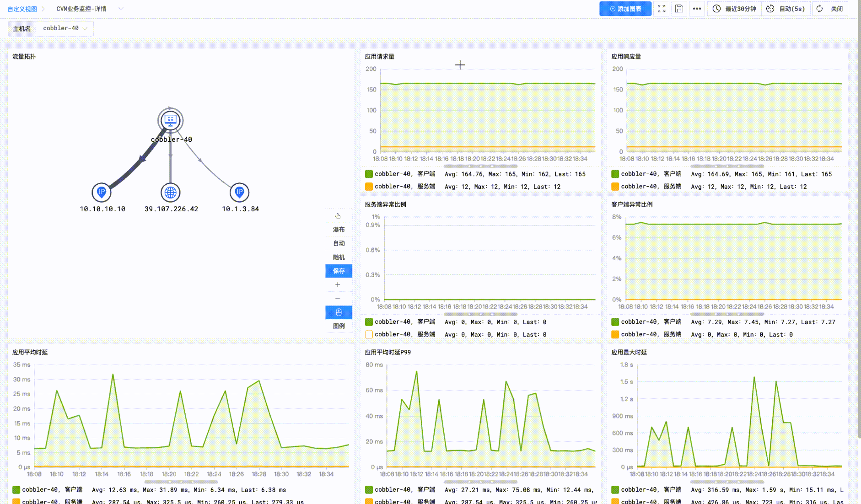Select the 随机 layout option
Viewport: 861px width, 504px height.
click(x=339, y=257)
